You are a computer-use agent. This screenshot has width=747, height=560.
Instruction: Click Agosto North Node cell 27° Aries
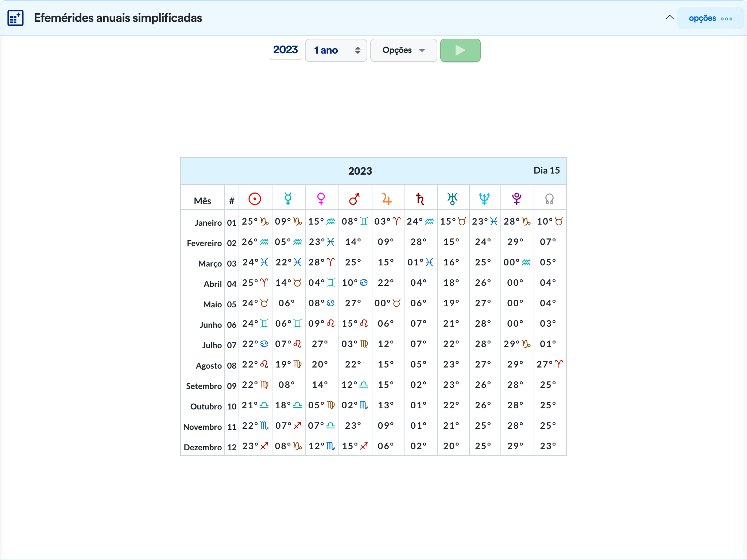click(x=550, y=364)
